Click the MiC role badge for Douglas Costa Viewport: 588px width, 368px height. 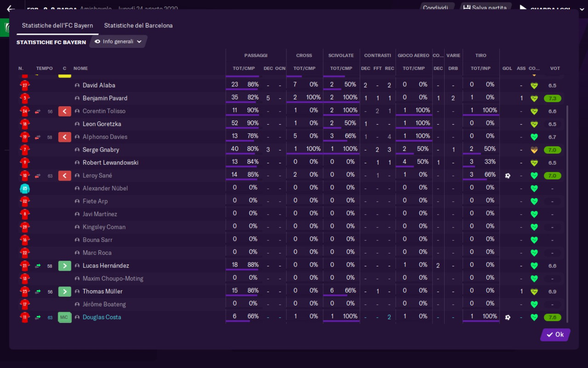tap(65, 317)
